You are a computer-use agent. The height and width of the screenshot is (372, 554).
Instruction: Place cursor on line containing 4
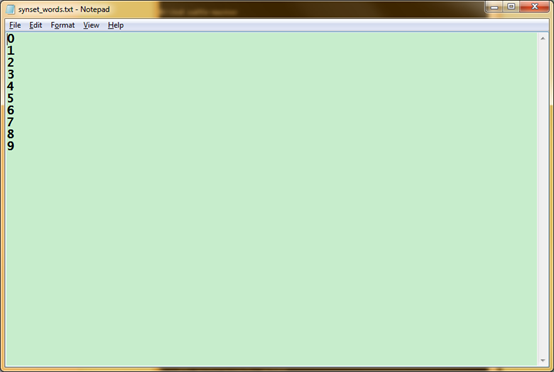(x=11, y=87)
